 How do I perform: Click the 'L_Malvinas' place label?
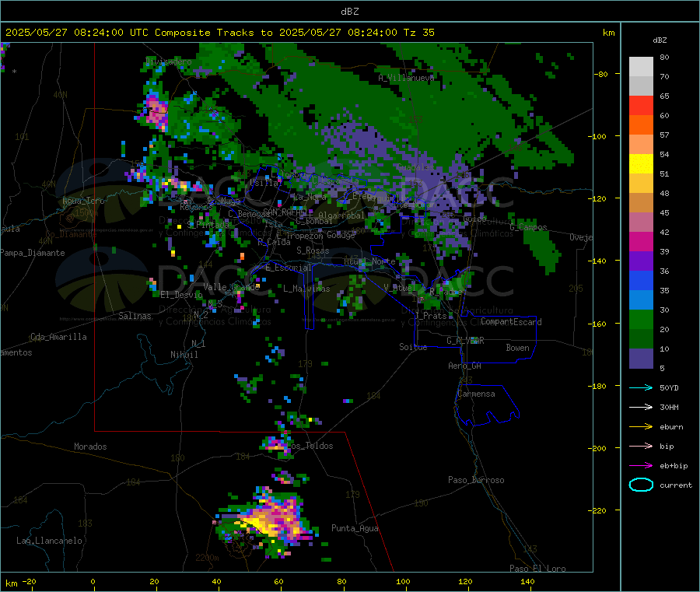pyautogui.click(x=306, y=289)
